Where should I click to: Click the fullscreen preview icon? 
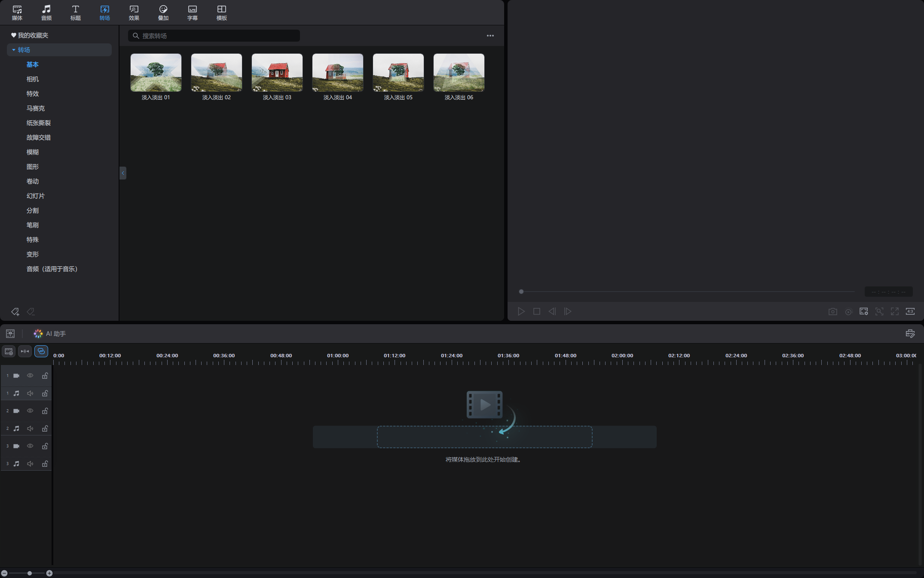pyautogui.click(x=894, y=312)
